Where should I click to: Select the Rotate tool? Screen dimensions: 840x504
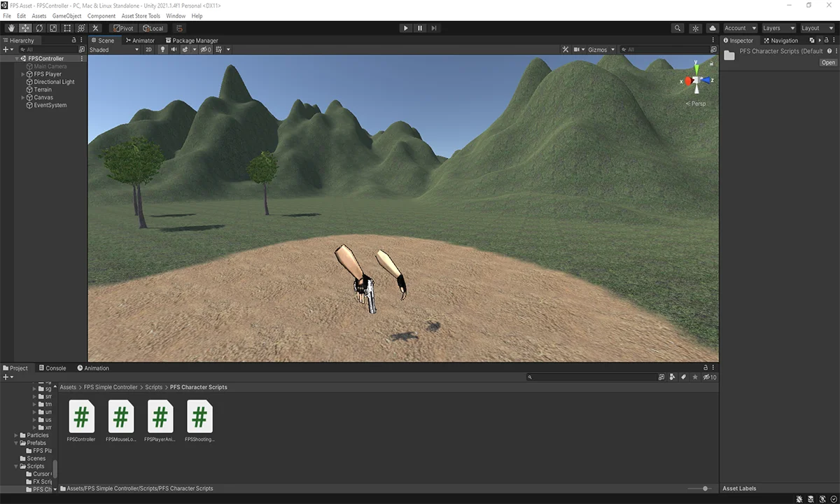pyautogui.click(x=39, y=28)
